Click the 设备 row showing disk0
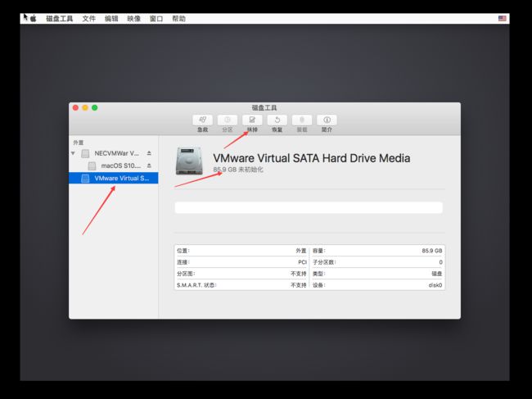 (377, 285)
